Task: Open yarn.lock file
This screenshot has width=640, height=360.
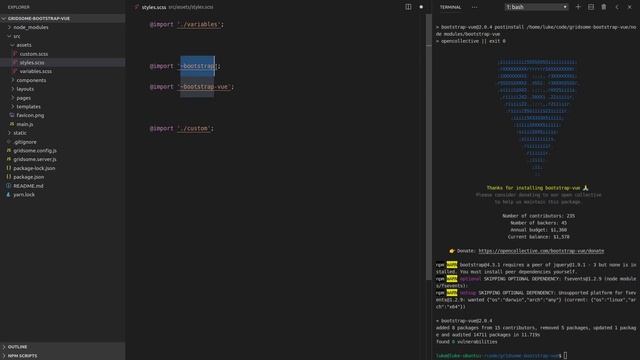Action: click(24, 195)
